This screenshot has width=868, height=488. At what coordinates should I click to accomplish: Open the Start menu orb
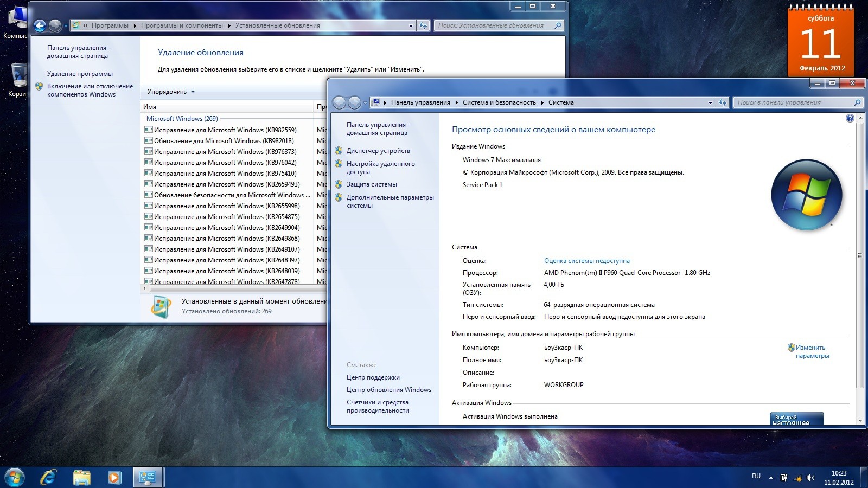pos(14,477)
